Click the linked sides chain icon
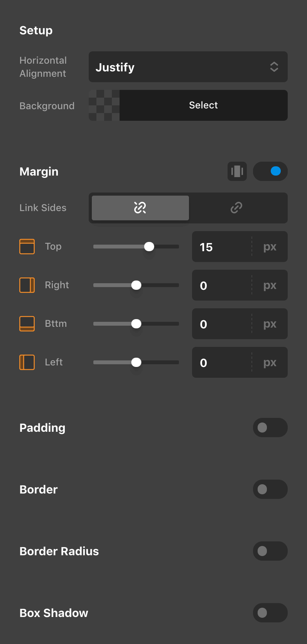The image size is (307, 644). 236,208
